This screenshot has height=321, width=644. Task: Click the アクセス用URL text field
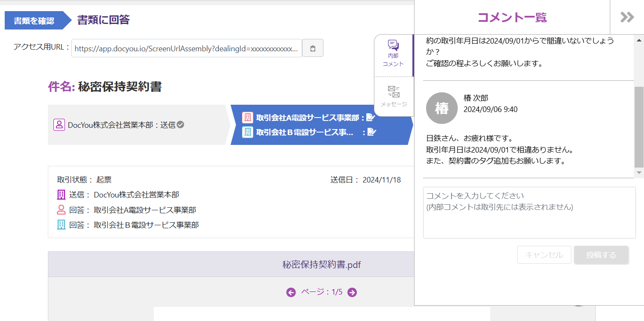coord(186,48)
